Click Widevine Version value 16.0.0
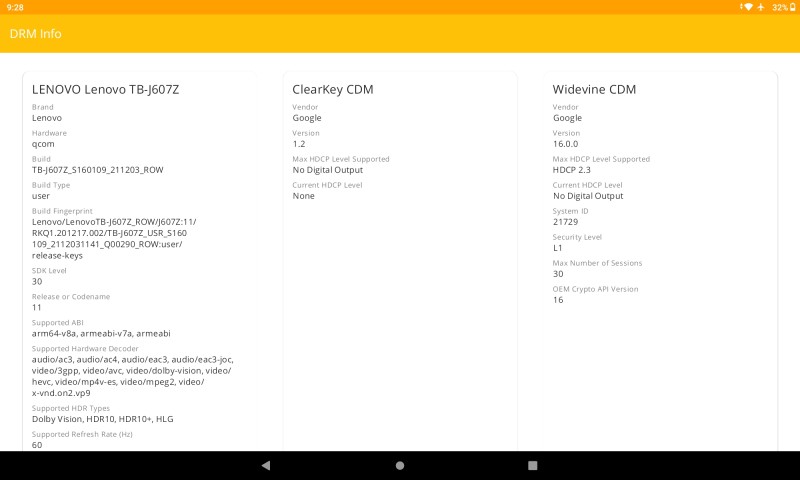Viewport: 800px width, 480px height. click(565, 144)
